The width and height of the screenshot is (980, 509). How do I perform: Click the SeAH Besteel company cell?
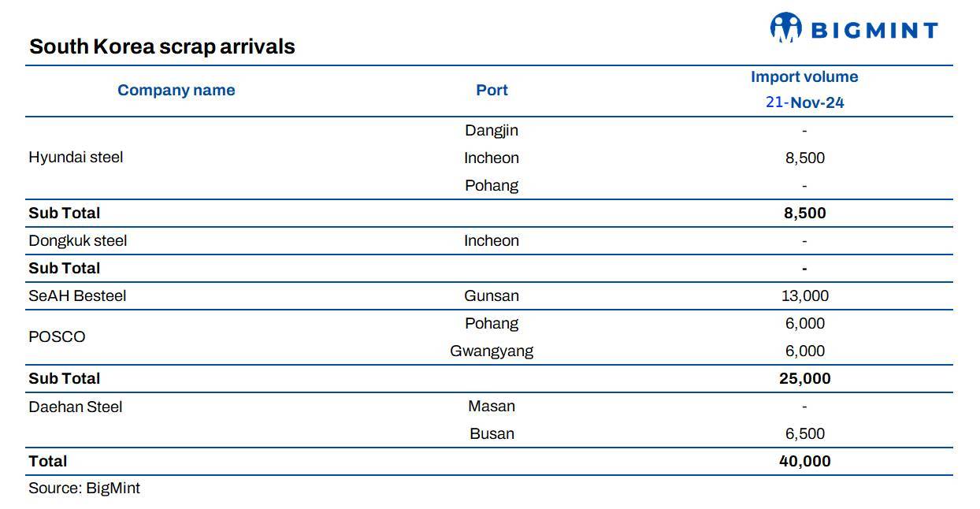(77, 296)
